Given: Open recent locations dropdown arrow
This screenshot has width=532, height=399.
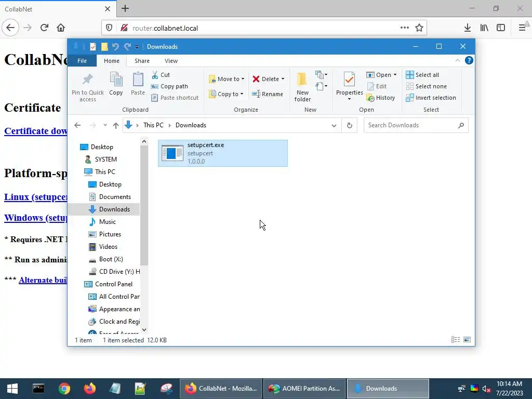Looking at the screenshot, I should 105,125.
